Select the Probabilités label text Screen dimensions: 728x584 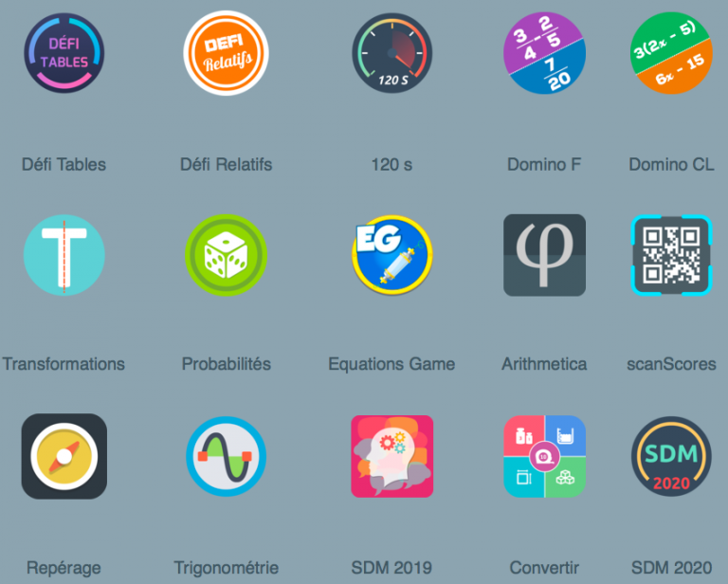coord(227,364)
